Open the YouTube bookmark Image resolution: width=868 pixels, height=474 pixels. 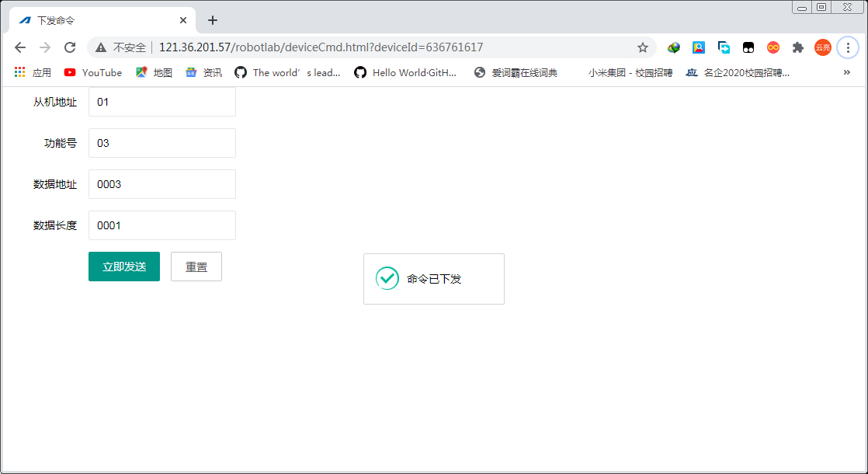[x=92, y=71]
